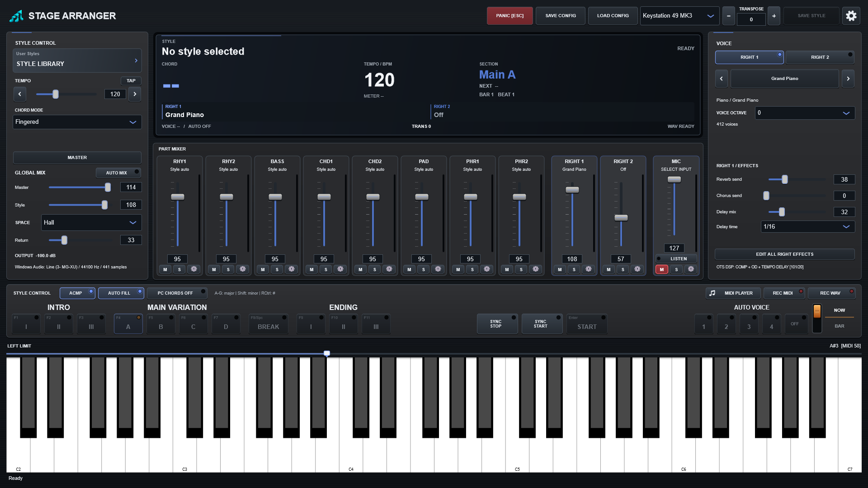
Task: Adjust the Reverb send slider
Action: point(785,179)
